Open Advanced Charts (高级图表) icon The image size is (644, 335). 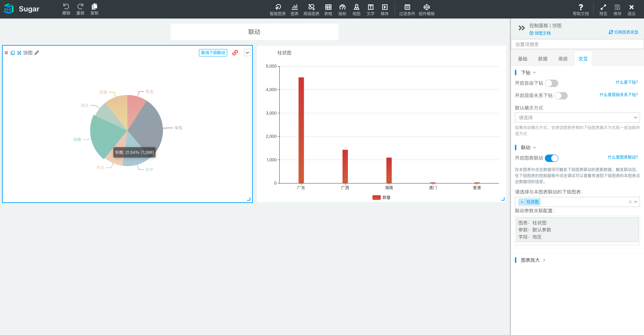pos(311,10)
